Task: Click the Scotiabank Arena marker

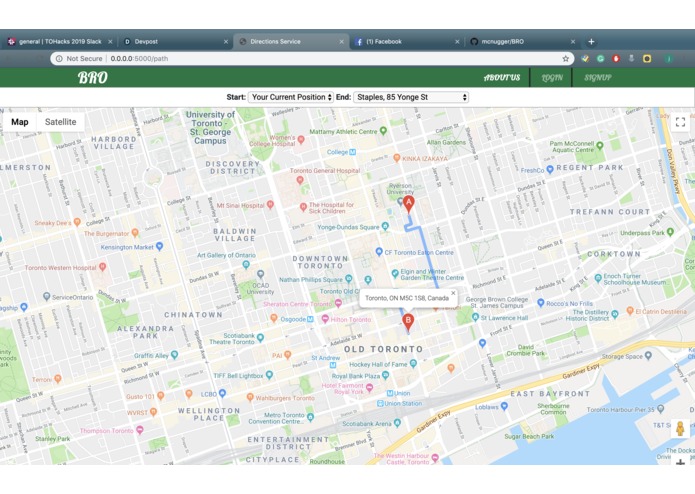Action: click(x=397, y=423)
